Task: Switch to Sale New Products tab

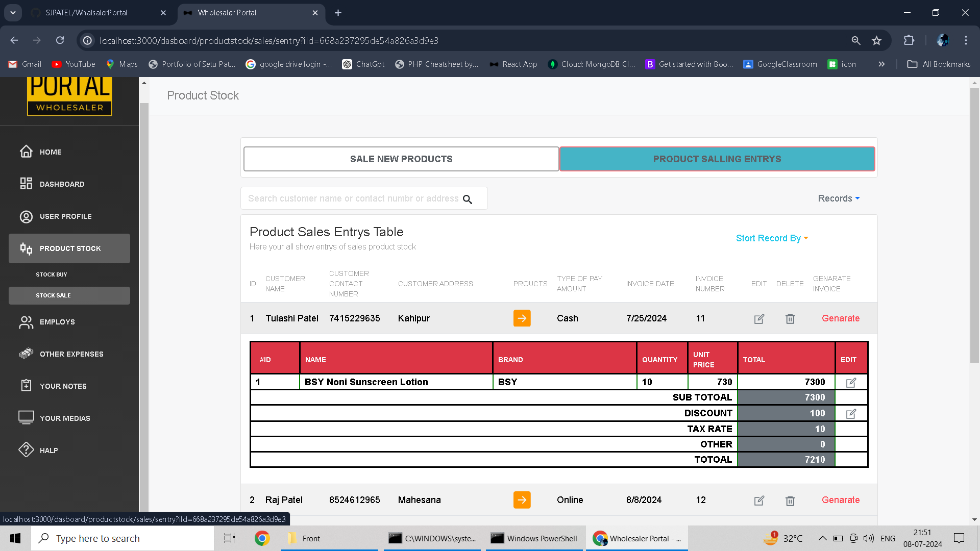Action: click(x=401, y=159)
